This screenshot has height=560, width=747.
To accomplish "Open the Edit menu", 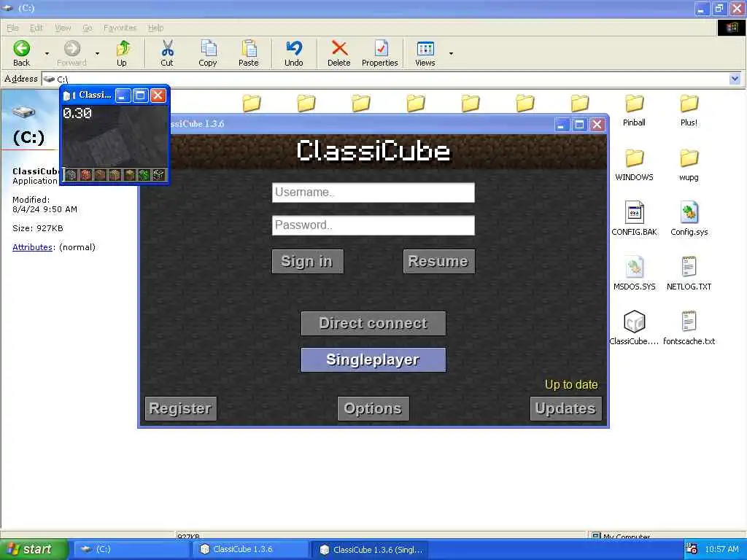I will [x=36, y=28].
